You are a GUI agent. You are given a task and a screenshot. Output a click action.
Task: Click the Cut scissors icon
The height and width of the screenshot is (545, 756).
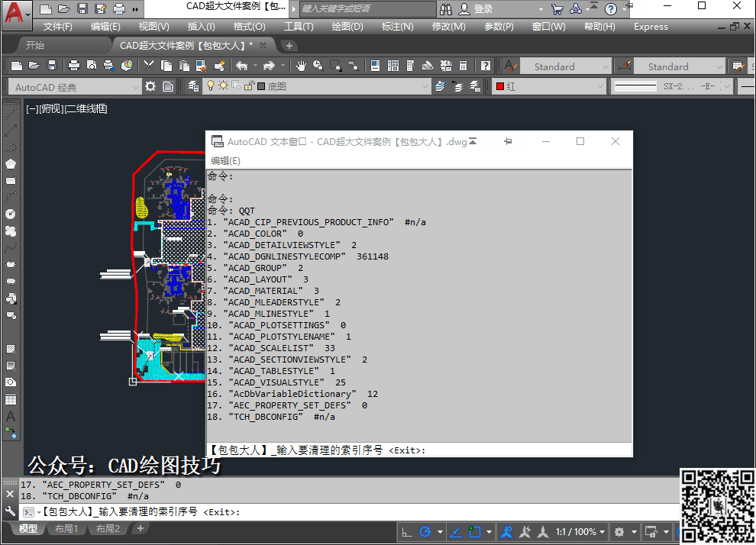click(x=148, y=66)
